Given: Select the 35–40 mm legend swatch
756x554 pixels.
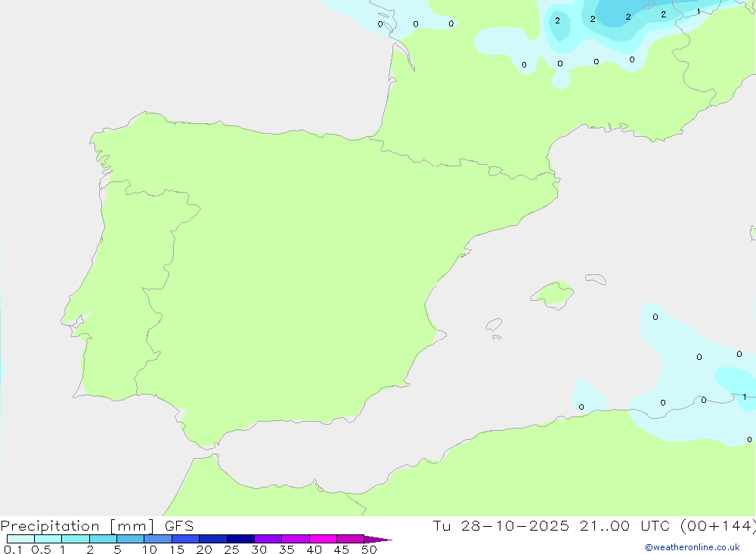Looking at the screenshot, I should click(295, 539).
